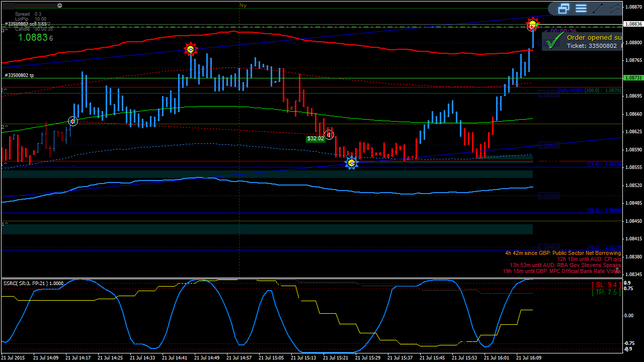644x362 pixels.
Task: Select the #33500802 tp line label
Action: [x=20, y=75]
